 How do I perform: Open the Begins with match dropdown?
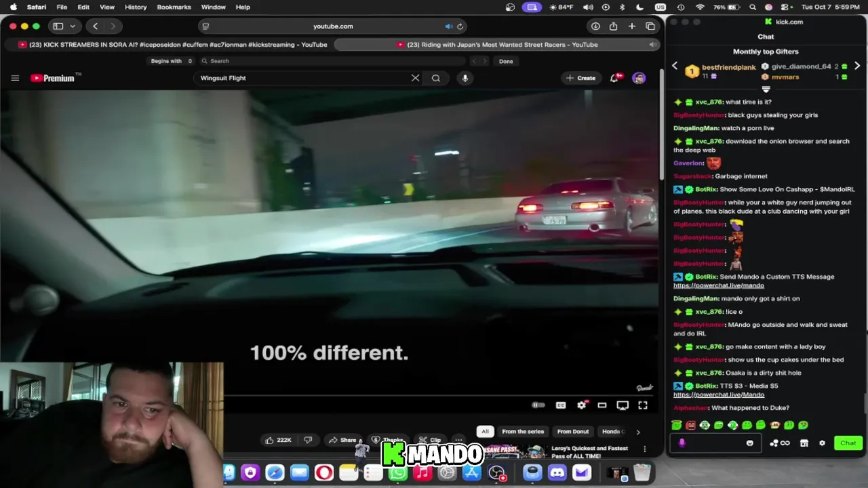pos(172,61)
